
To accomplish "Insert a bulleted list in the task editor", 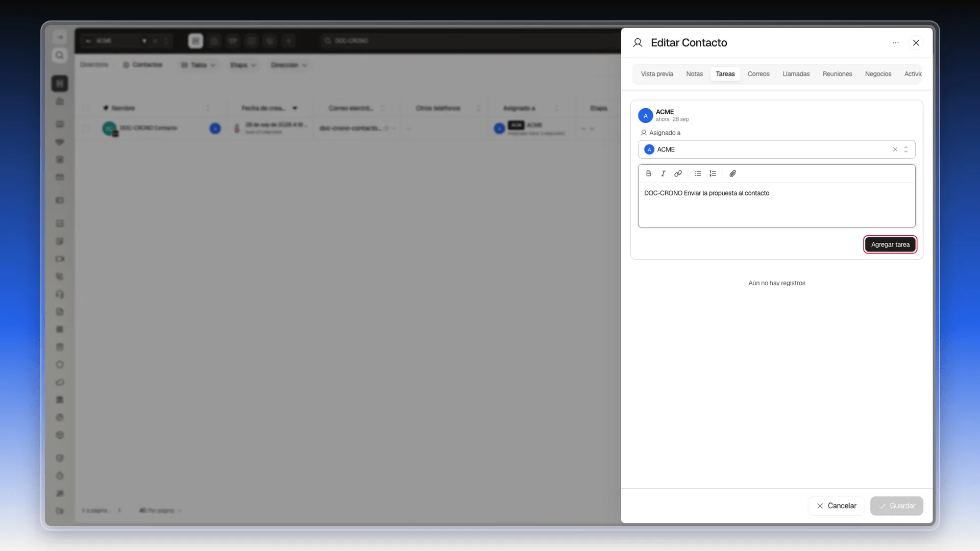I will point(698,173).
